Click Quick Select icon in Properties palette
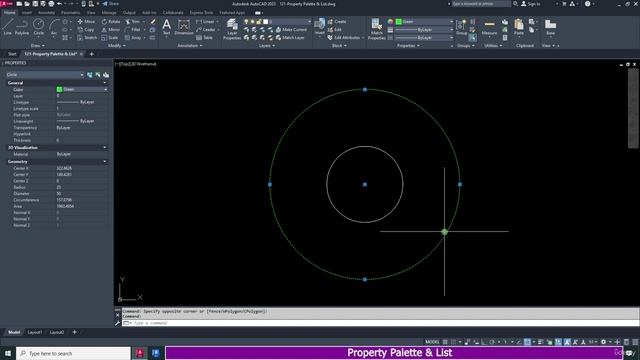640x360 pixels. pos(106,75)
